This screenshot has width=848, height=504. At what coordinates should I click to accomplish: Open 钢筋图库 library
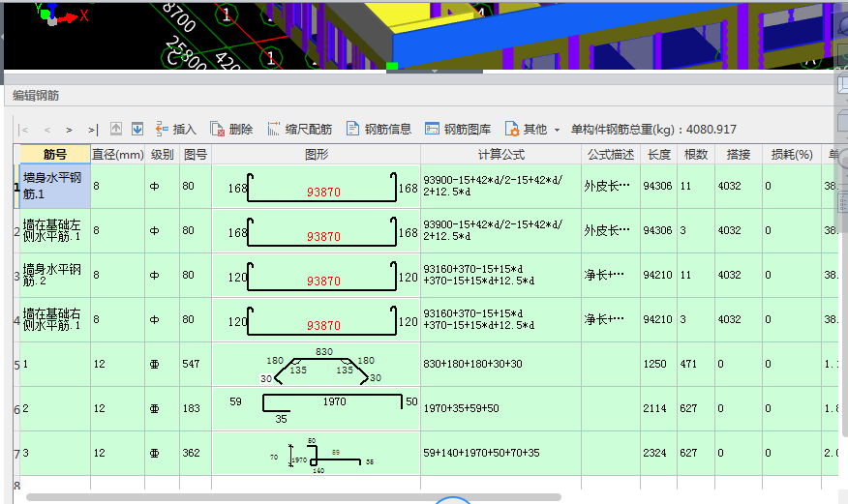[x=458, y=129]
